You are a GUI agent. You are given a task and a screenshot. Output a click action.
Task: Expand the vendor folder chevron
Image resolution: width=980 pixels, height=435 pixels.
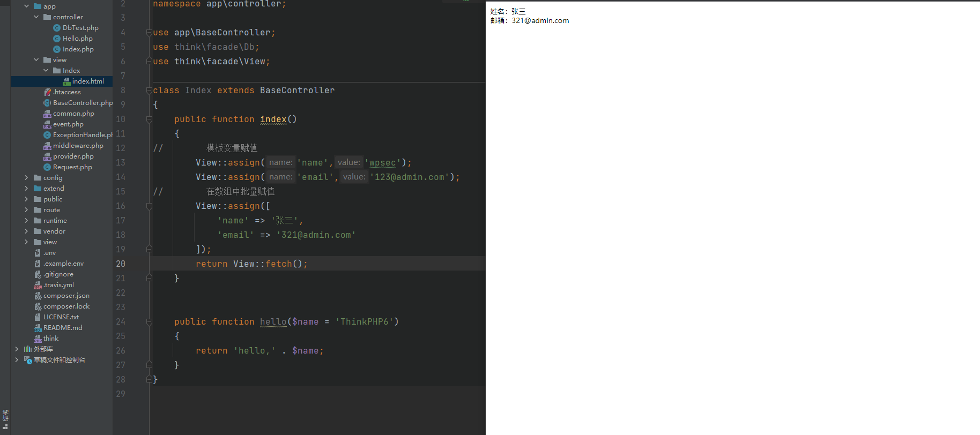26,231
